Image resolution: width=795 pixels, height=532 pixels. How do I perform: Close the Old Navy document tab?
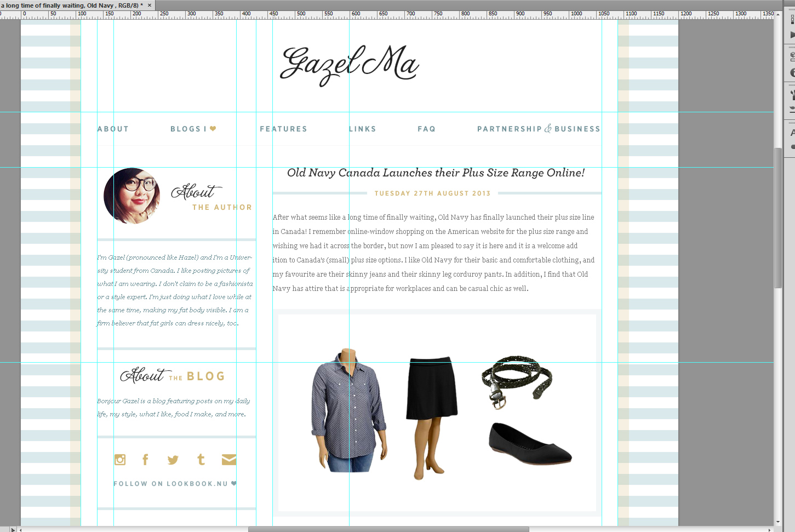[150, 5]
